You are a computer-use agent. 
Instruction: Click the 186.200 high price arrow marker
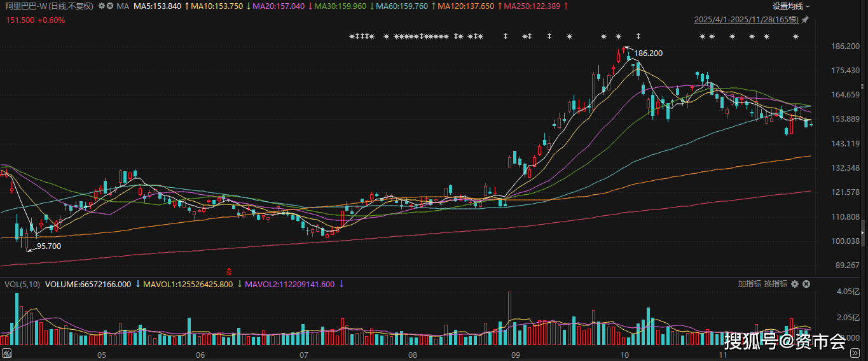pos(628,48)
